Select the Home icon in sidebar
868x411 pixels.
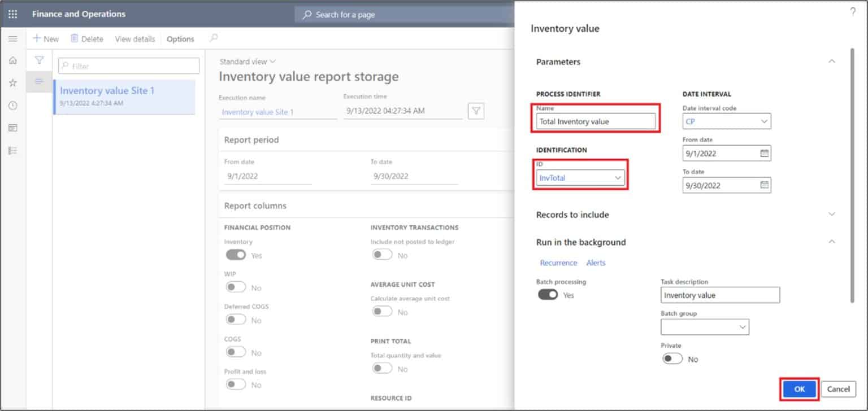tap(12, 60)
